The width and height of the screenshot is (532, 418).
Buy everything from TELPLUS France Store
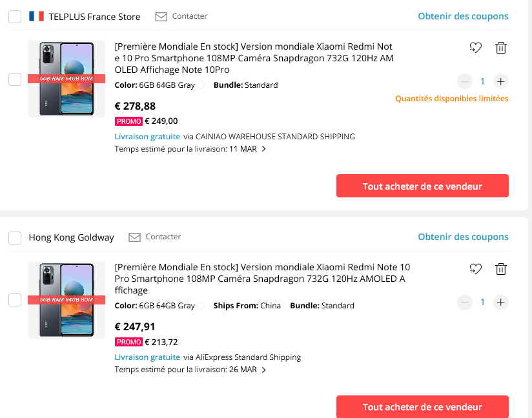coord(422,186)
